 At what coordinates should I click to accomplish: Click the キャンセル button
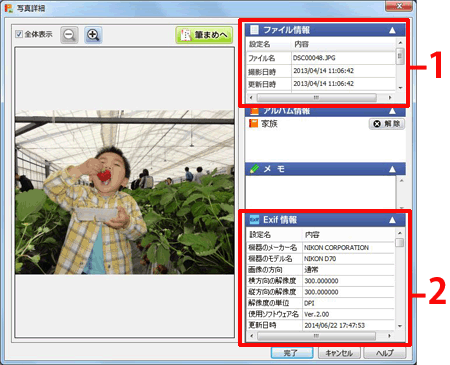click(x=339, y=353)
